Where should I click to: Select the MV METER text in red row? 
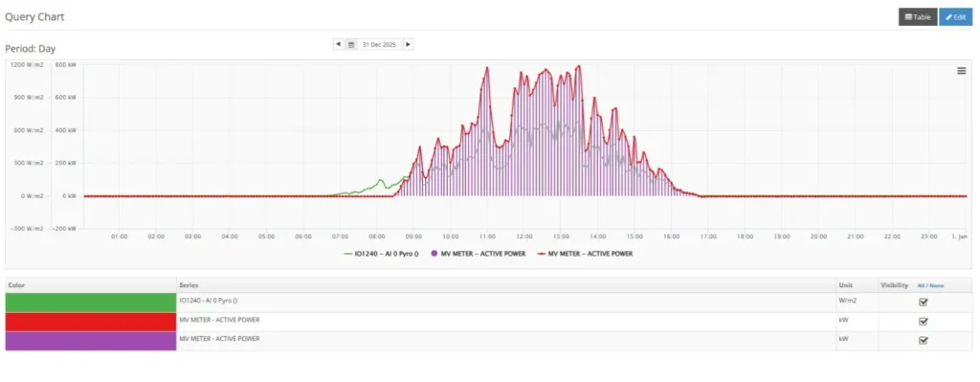point(219,320)
